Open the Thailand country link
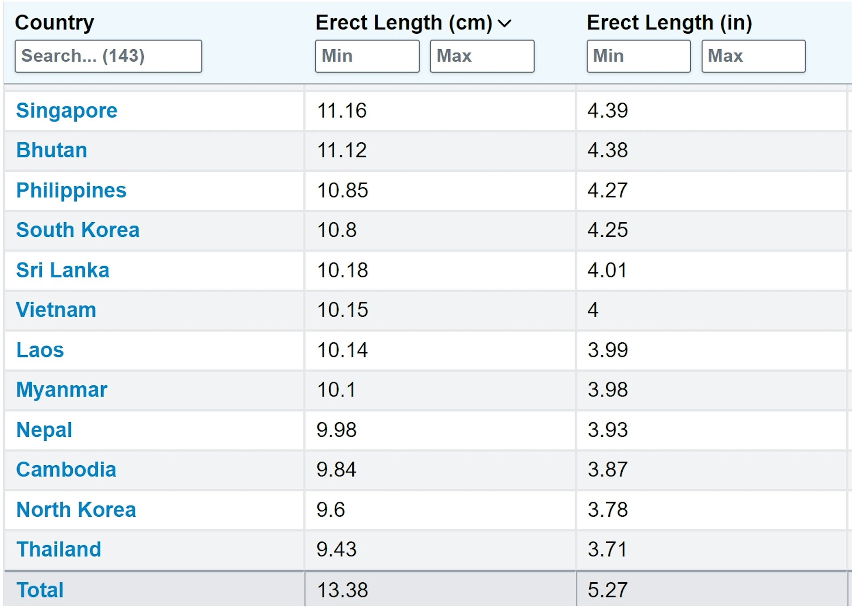Viewport: 852px width, 616px height. click(59, 549)
